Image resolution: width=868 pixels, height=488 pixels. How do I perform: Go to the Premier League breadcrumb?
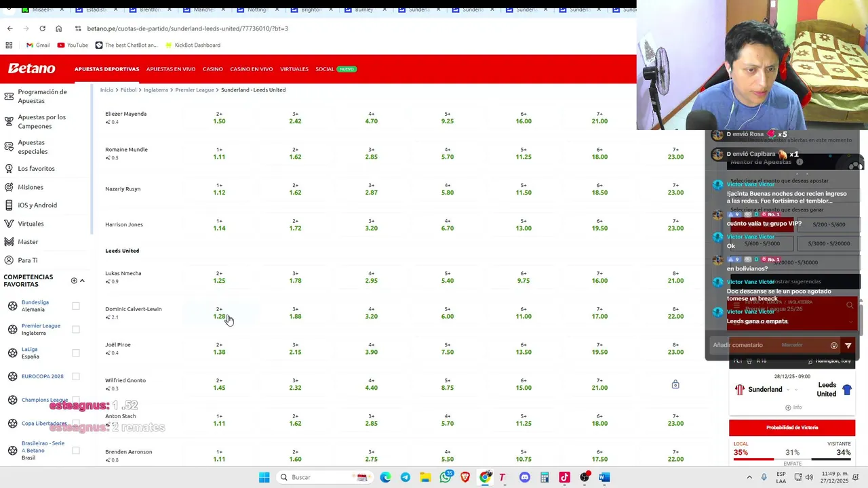[x=195, y=89]
